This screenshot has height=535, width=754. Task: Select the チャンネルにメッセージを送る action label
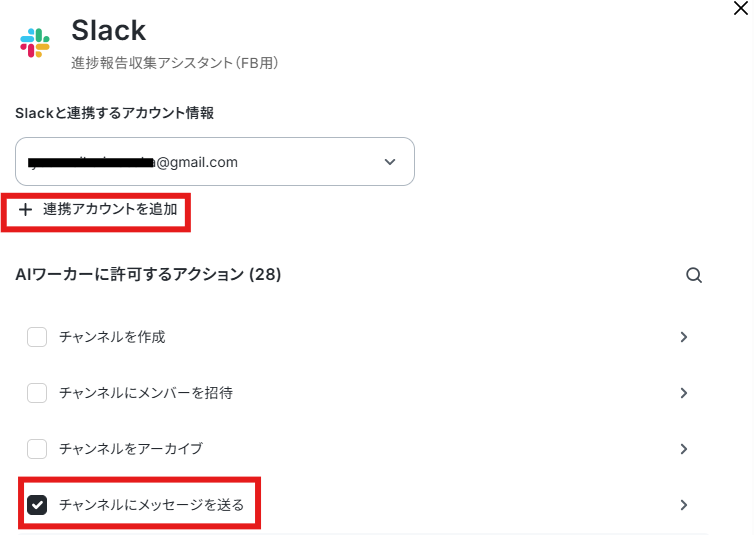coord(151,505)
